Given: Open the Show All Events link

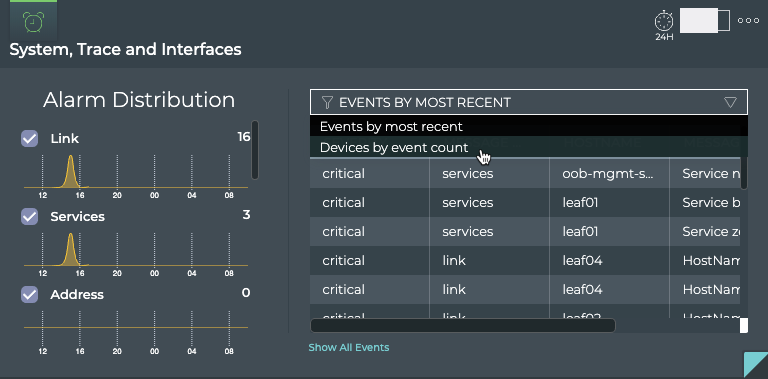Looking at the screenshot, I should click(349, 347).
